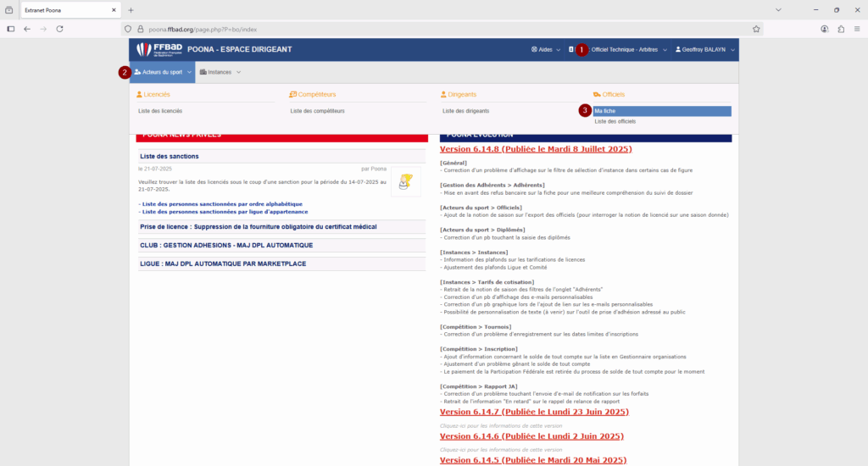Expand the Instances menu chevron
The width and height of the screenshot is (868, 466).
click(238, 72)
